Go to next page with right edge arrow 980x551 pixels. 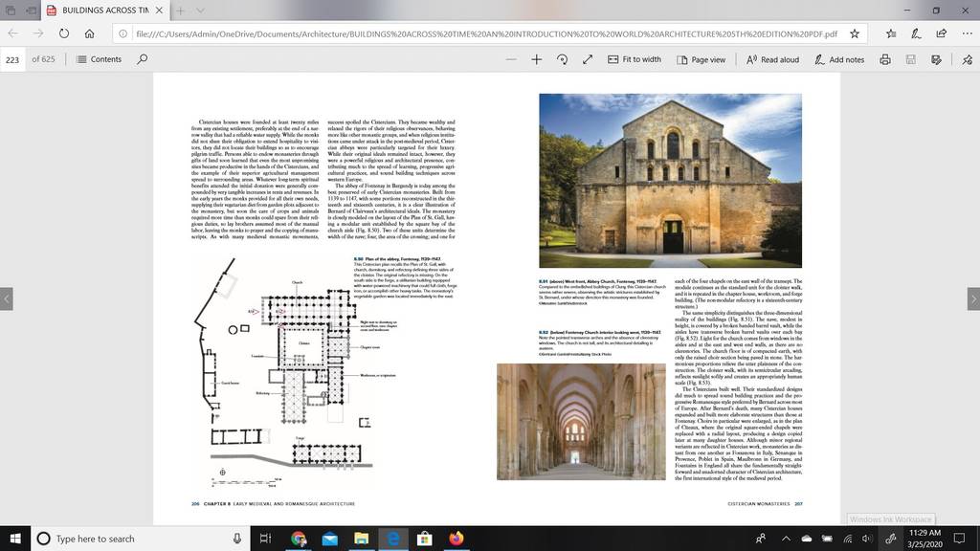[x=973, y=298]
